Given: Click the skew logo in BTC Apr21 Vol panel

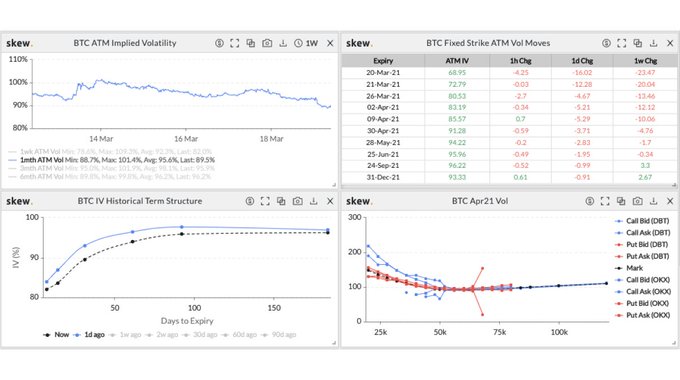Looking at the screenshot, I should [359, 201].
